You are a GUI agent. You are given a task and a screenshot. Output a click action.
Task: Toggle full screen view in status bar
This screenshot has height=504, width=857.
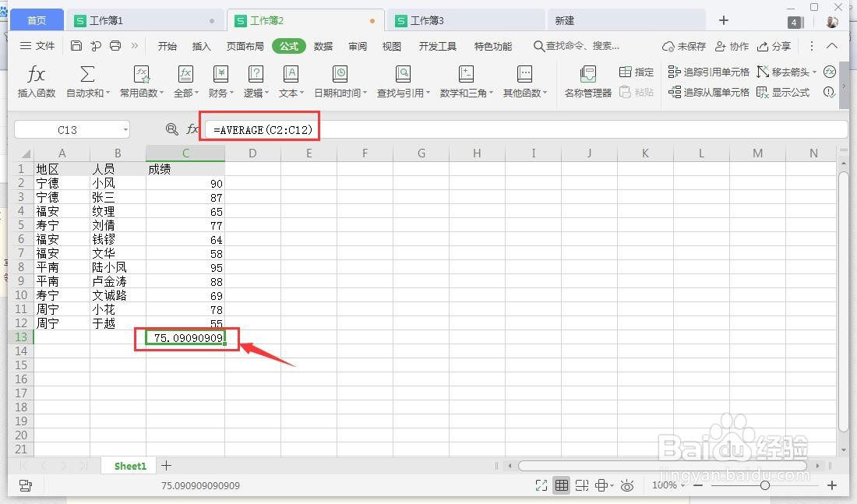[x=541, y=485]
